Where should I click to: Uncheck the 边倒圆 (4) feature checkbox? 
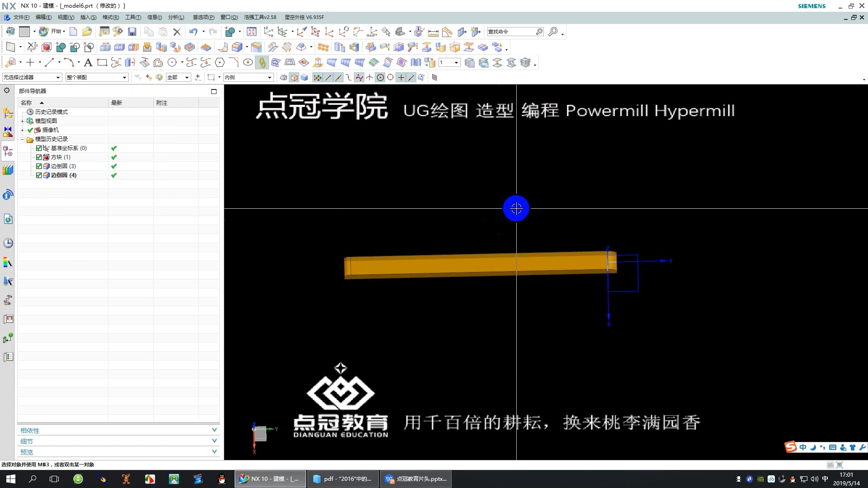coord(39,175)
